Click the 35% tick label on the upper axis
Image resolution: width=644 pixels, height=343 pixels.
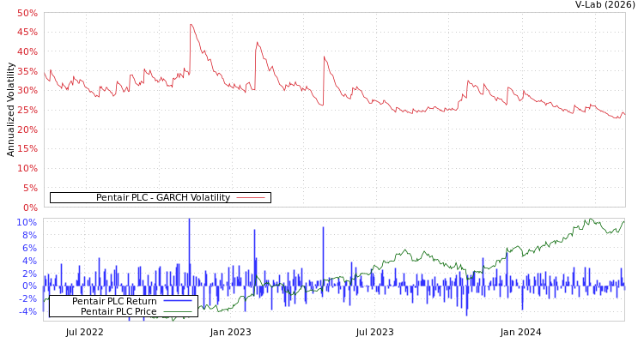[27, 71]
